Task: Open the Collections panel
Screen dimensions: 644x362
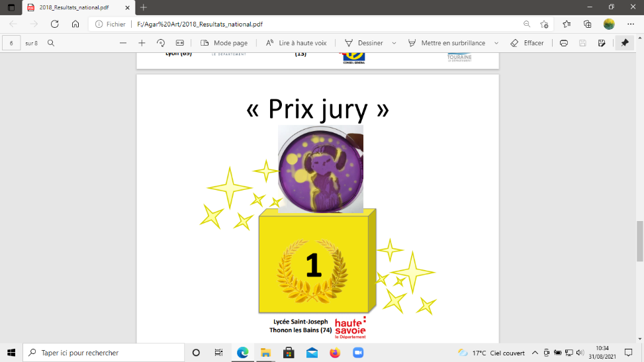Action: [588, 24]
